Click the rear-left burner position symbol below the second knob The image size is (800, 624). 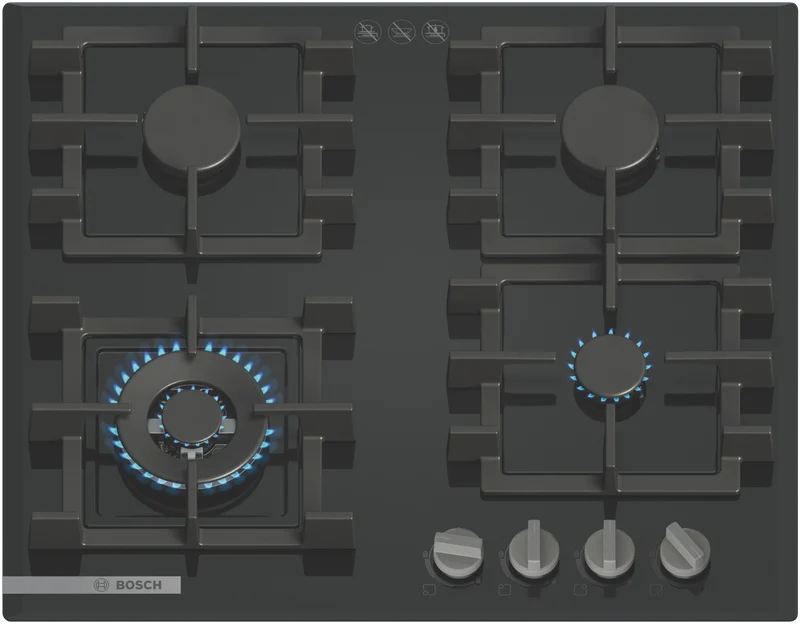click(x=505, y=590)
